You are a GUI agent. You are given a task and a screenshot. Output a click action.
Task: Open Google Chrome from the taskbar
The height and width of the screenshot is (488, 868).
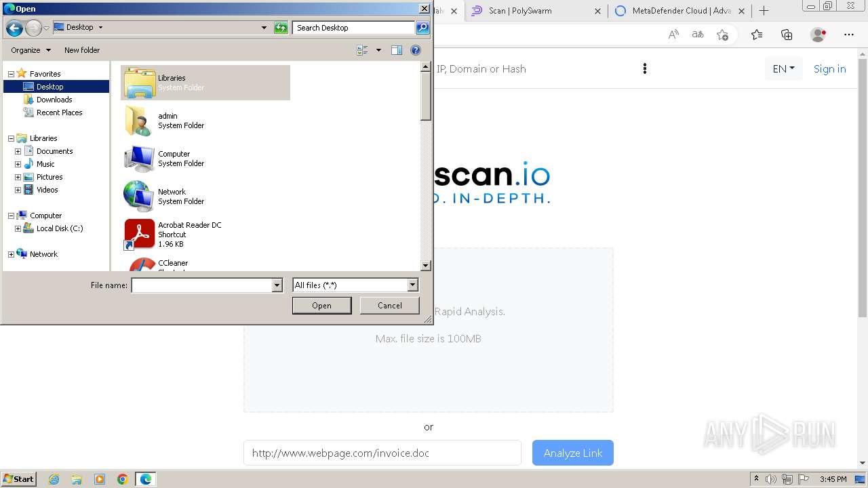point(123,479)
